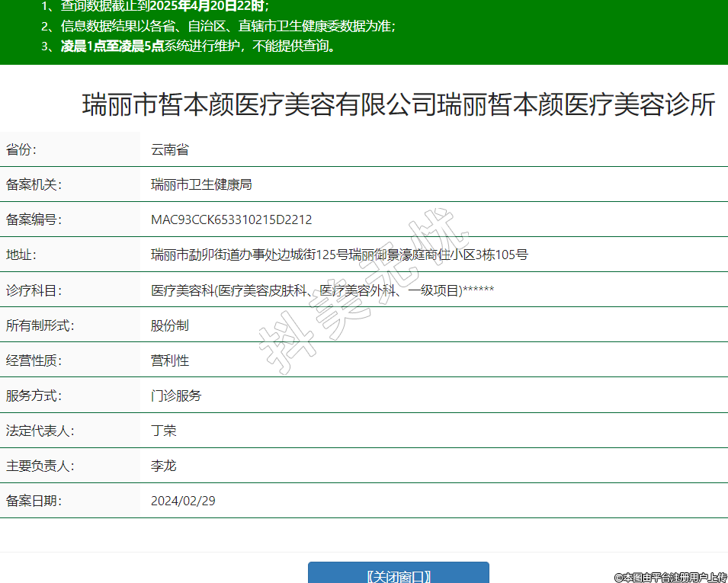Click the 备案日期 field label
Screen dimensions: 728x583
coord(34,501)
